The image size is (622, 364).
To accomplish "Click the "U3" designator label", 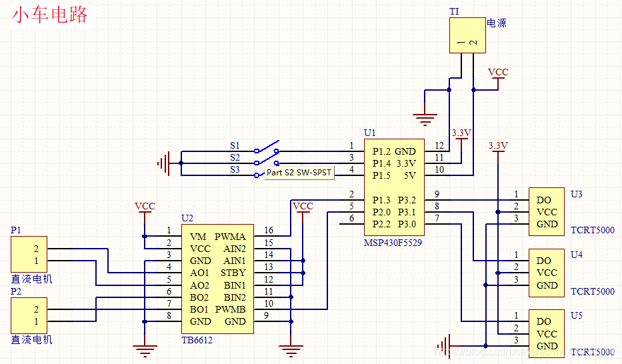I will (577, 194).
